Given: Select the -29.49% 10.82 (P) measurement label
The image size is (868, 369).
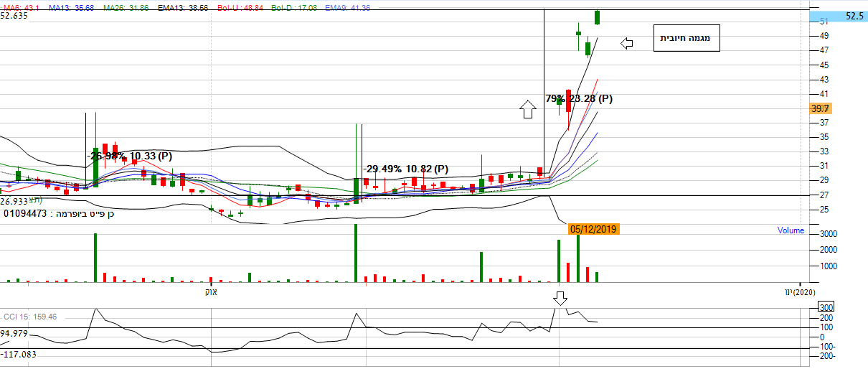Looking at the screenshot, I should click(405, 169).
